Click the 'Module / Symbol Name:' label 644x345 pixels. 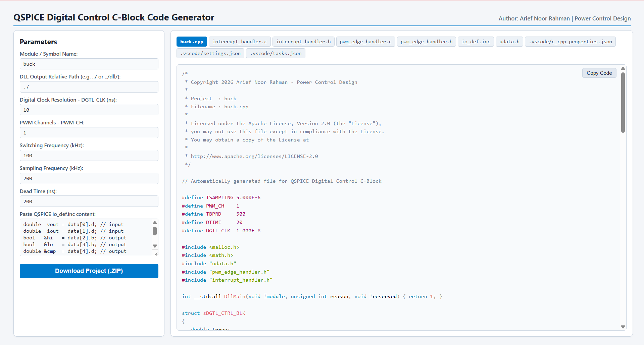tap(49, 54)
